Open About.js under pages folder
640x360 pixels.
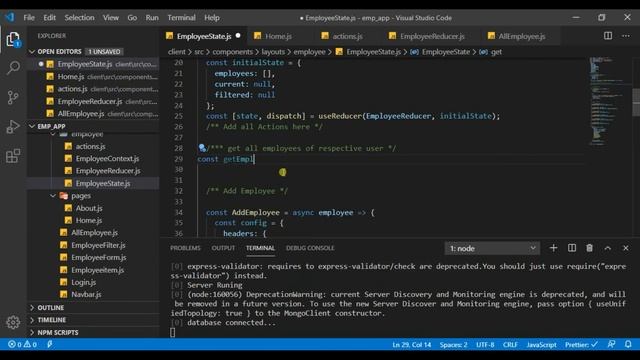tap(89, 208)
